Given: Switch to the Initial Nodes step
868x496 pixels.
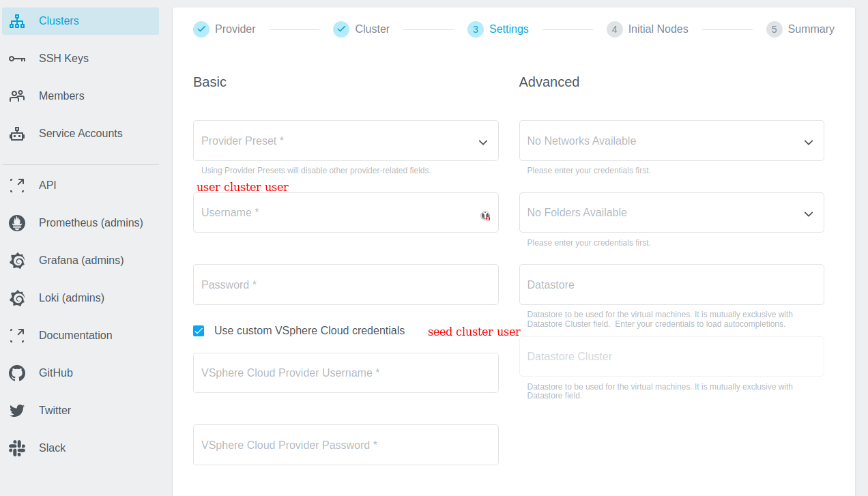Looking at the screenshot, I should point(647,29).
